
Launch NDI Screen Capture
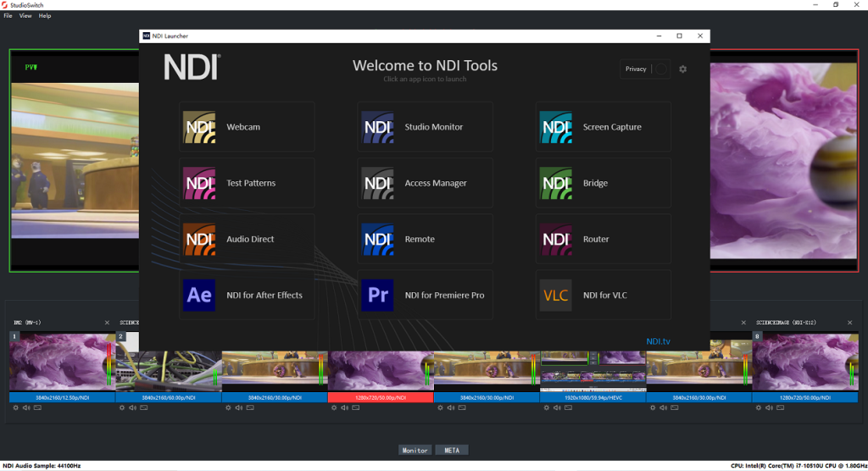point(604,127)
